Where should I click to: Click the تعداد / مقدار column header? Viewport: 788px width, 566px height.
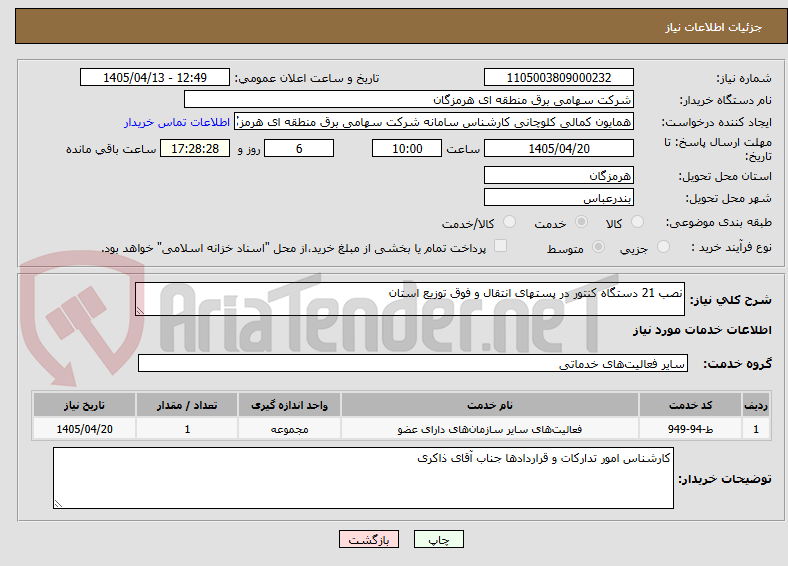point(187,405)
